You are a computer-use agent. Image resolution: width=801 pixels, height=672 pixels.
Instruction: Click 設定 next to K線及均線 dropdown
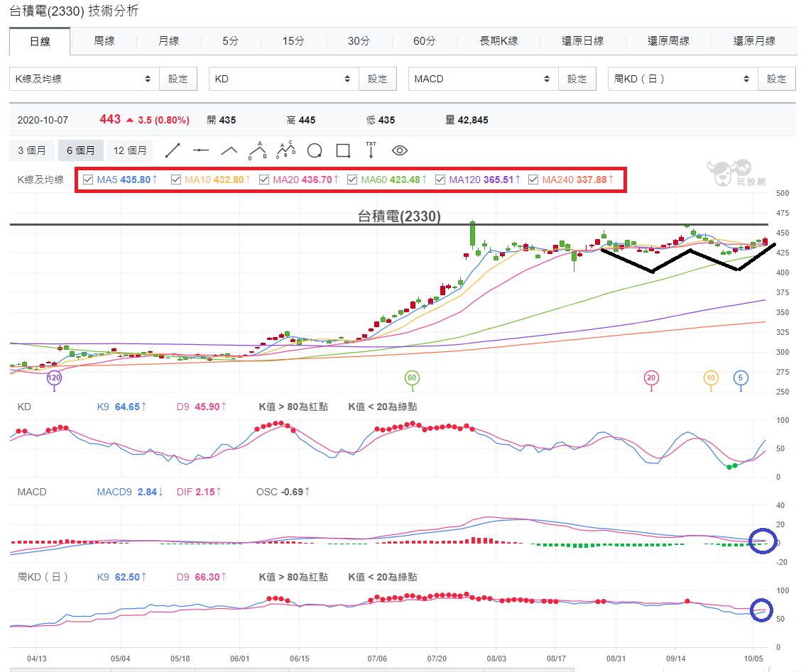coord(178,79)
